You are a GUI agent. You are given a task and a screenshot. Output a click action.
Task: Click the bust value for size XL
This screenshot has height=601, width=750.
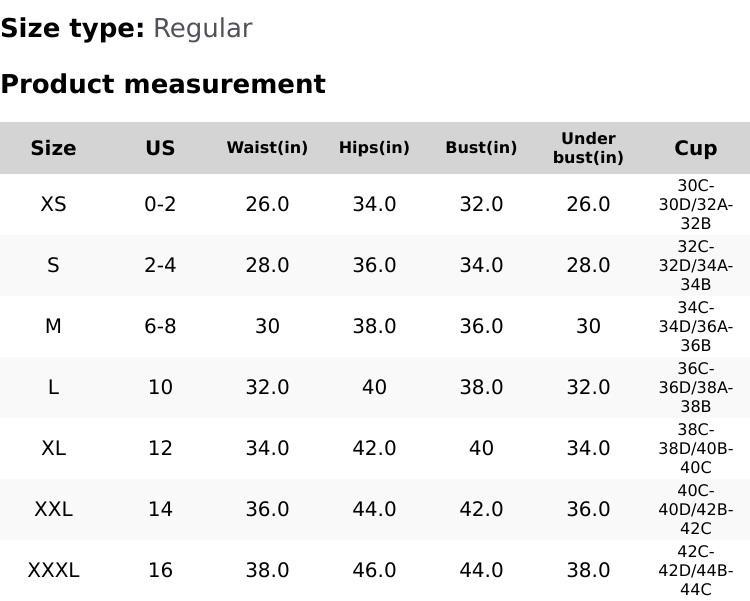pyautogui.click(x=481, y=448)
